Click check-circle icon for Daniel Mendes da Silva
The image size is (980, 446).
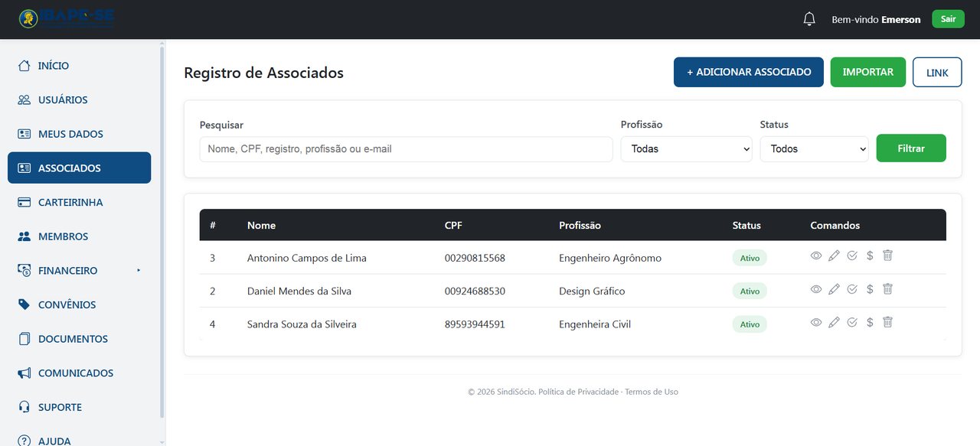pos(852,289)
